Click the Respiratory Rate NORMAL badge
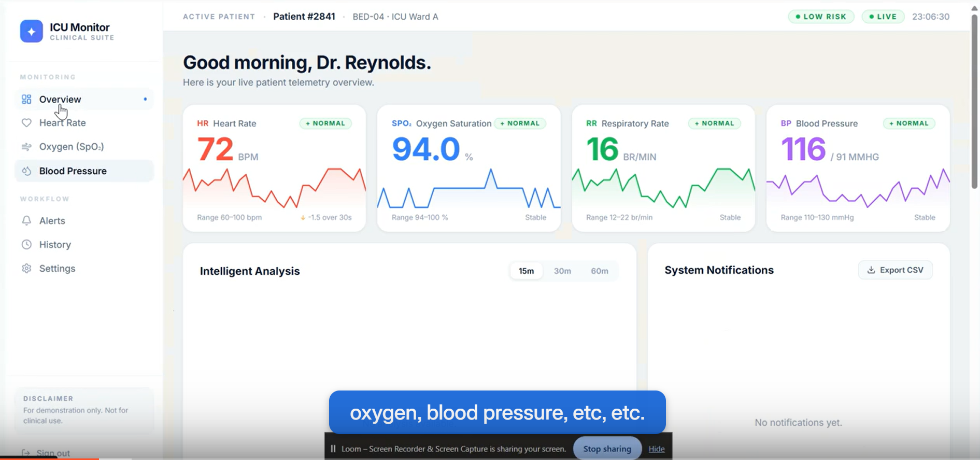980x460 pixels. [x=715, y=123]
